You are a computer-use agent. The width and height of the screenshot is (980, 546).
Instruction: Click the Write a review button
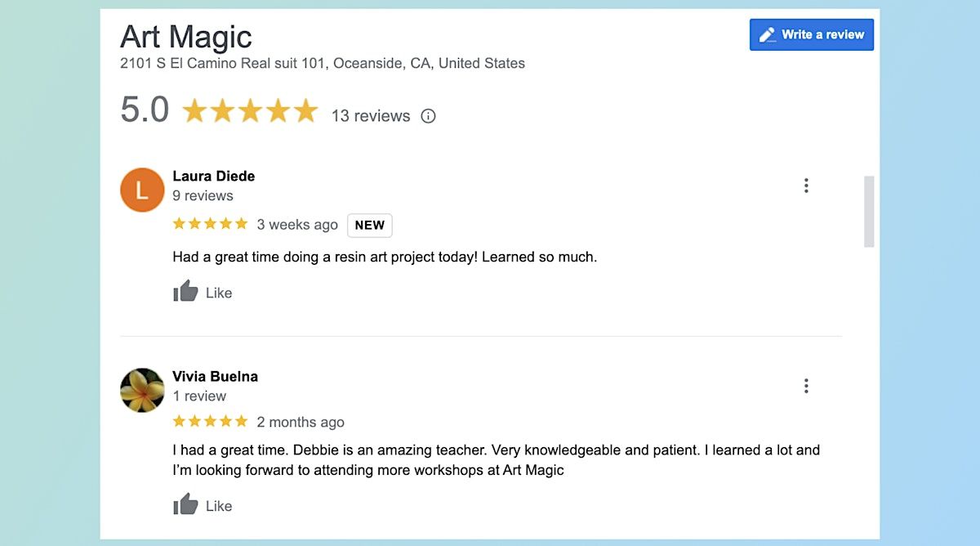tap(811, 35)
